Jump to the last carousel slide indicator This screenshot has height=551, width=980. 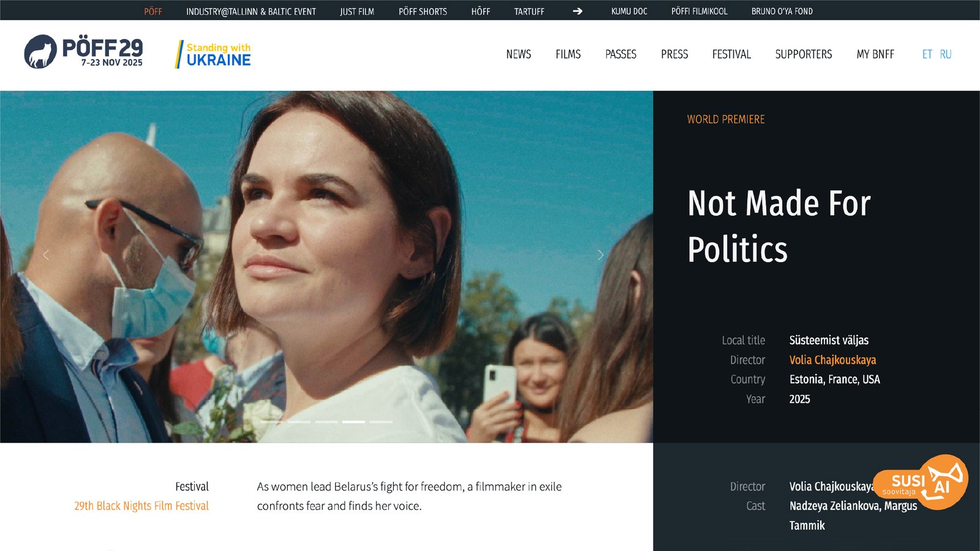381,422
